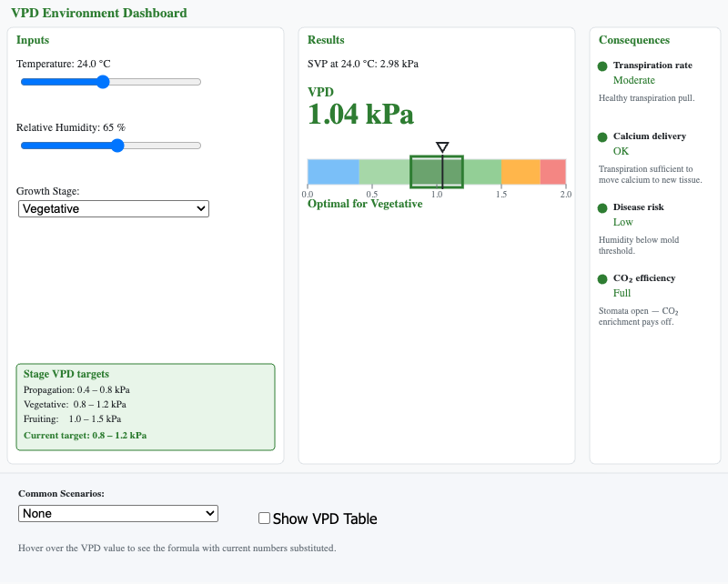Screen dimensions: 728x584
Task: Open the Common Scenarios dropdown
Action: coord(118,513)
